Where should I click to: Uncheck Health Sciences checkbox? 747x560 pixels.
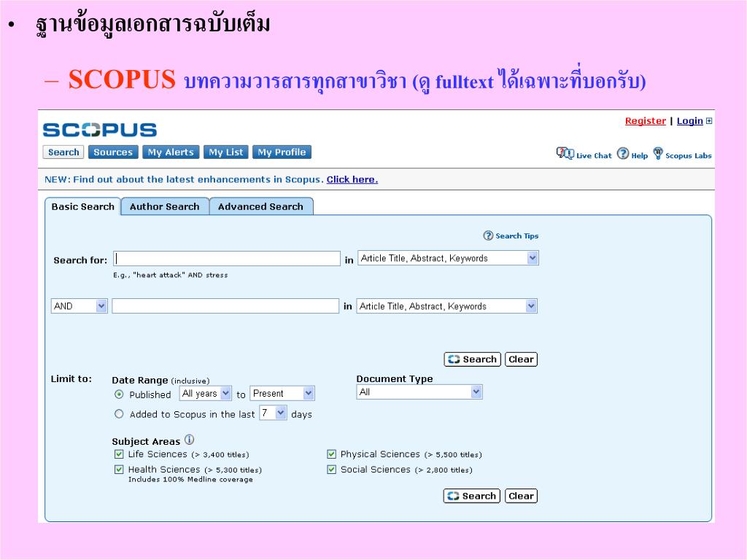pos(119,469)
